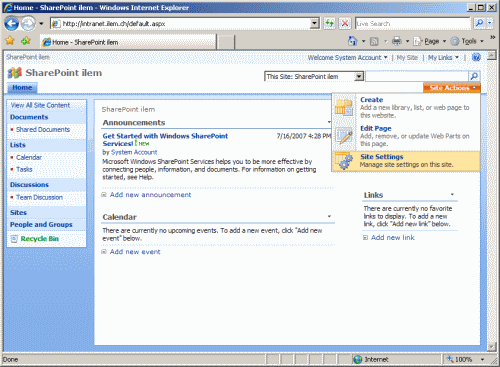Click the Print toolbar icon
This screenshot has width=500, height=367.
click(397, 41)
